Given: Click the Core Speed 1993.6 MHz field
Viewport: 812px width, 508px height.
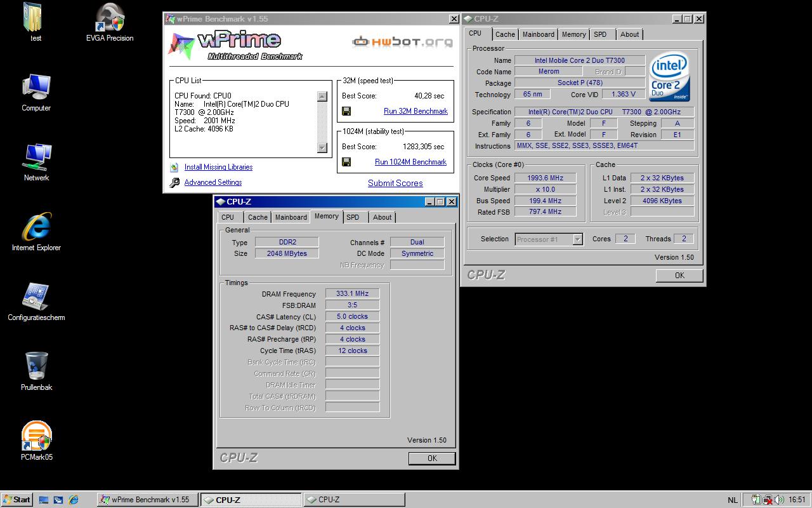Looking at the screenshot, I should [544, 178].
